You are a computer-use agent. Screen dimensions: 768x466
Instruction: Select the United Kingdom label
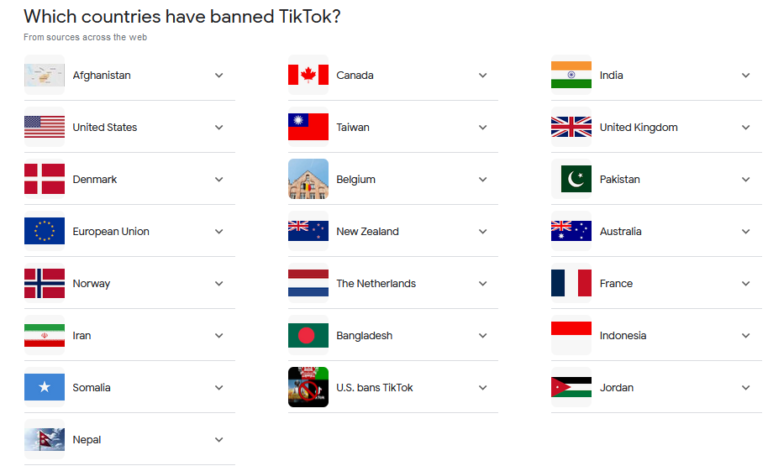pos(638,127)
